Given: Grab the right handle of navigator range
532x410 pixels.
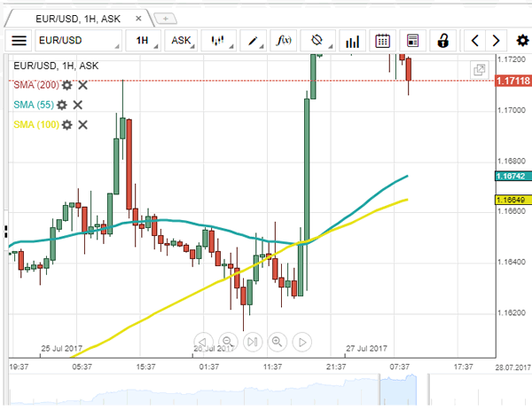Looking at the screenshot, I should pos(428,390).
